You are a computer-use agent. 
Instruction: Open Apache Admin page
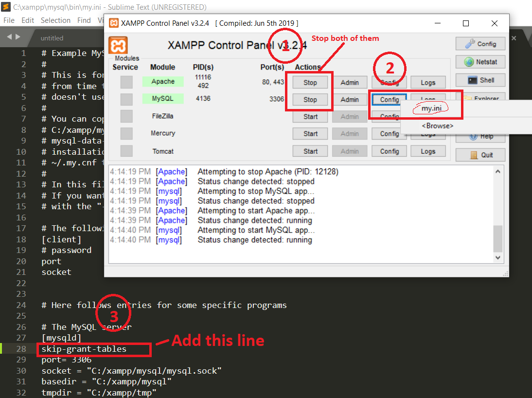(350, 83)
